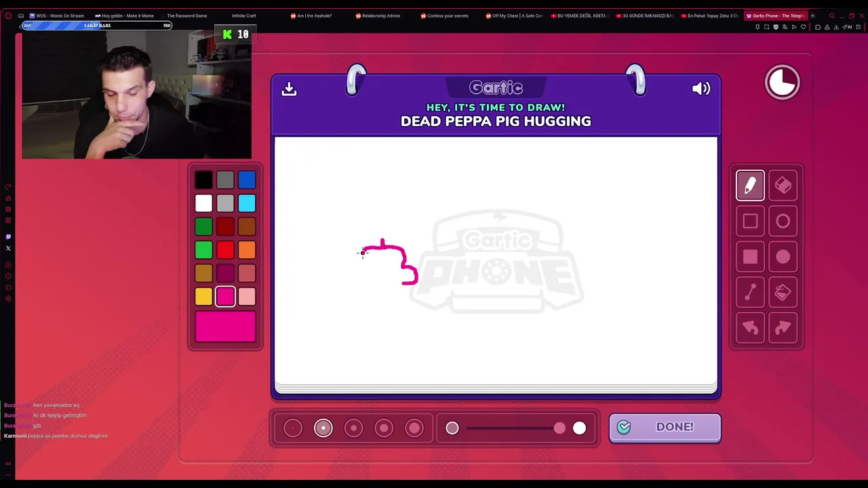The image size is (868, 488).
Task: Switch to the WOS - Words On Stream tab
Action: [x=57, y=16]
